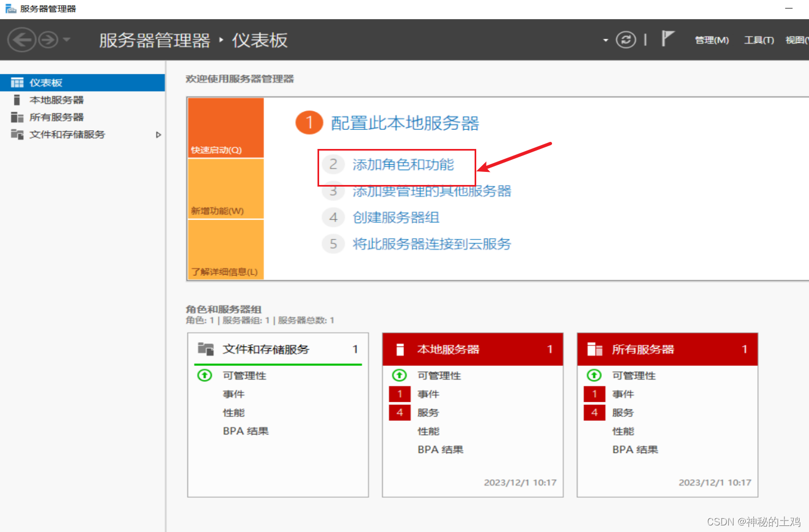The height and width of the screenshot is (532, 809).
Task: Click the 文件和存储服务 sidebar icon
Action: pyautogui.click(x=17, y=134)
